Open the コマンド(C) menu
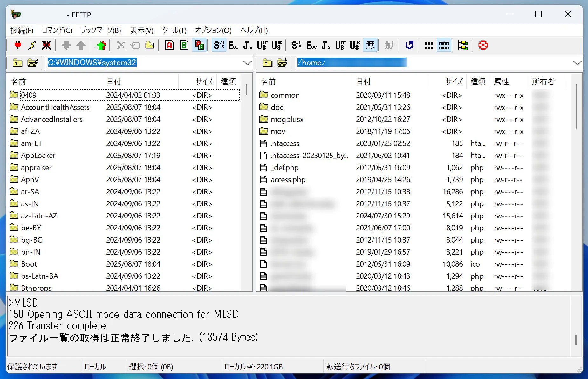Screen dimensions: 588x379 click(x=57, y=30)
